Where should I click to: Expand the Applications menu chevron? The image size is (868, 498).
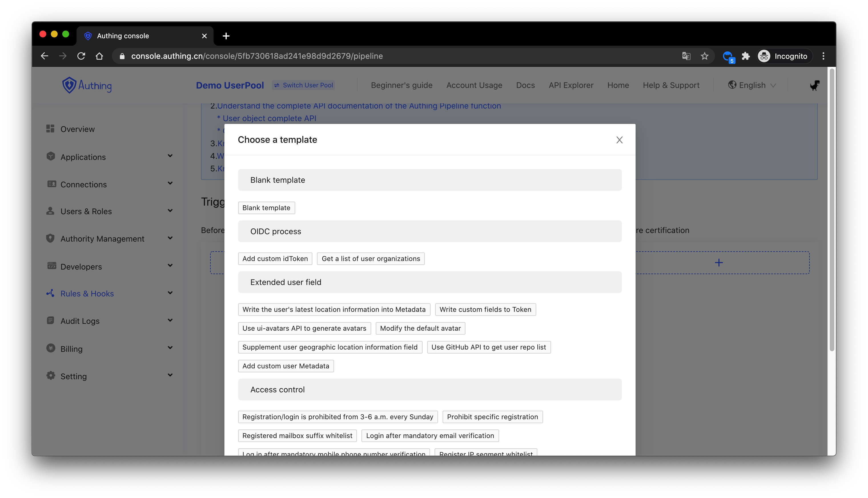click(170, 156)
